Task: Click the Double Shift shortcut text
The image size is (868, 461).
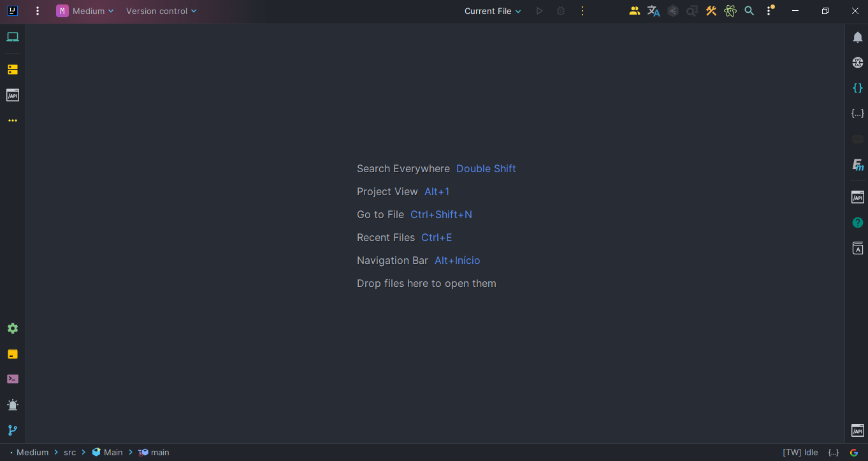Action: point(486,168)
